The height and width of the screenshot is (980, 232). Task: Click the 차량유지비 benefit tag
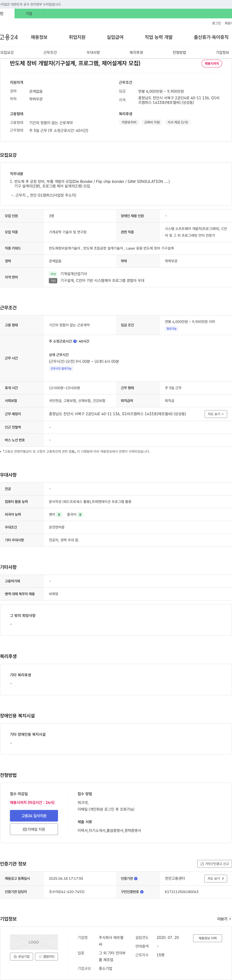tap(129, 122)
